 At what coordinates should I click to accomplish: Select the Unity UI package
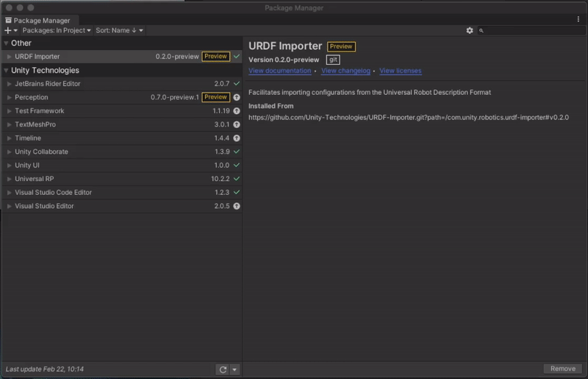tap(122, 166)
